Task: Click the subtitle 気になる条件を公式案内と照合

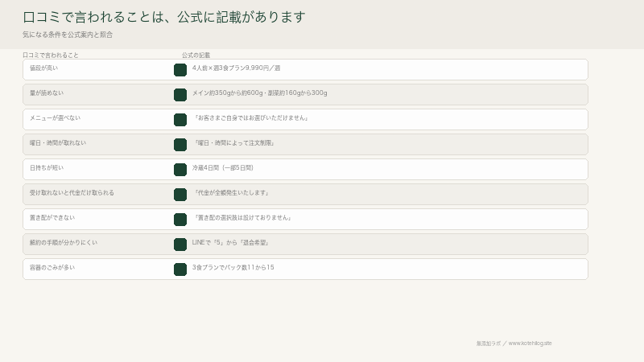Action: tap(68, 35)
